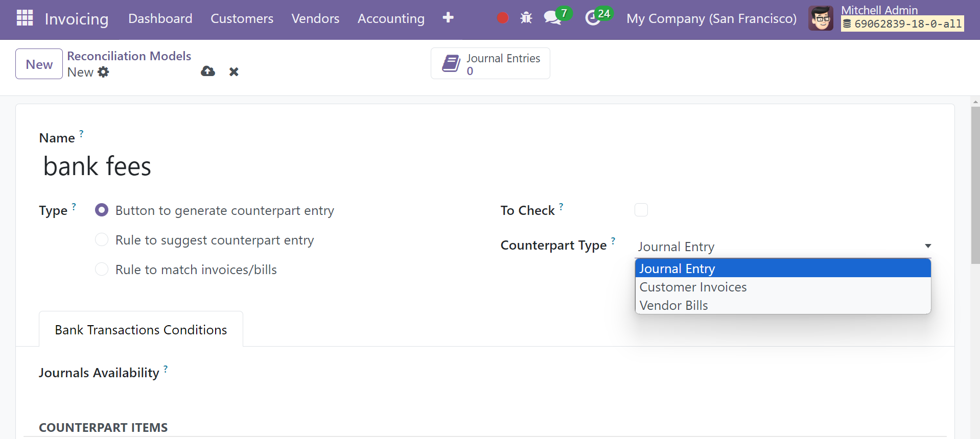Click the New button
Viewport: 980px width, 439px height.
point(39,64)
